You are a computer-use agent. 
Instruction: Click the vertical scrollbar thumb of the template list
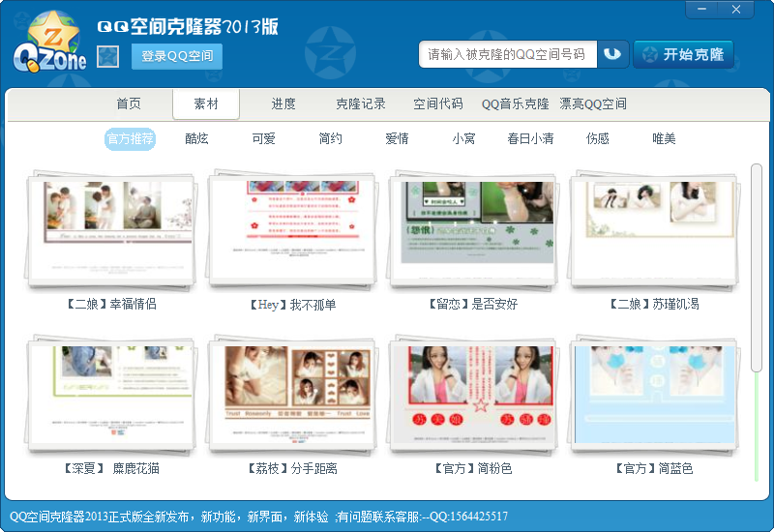pos(757,268)
